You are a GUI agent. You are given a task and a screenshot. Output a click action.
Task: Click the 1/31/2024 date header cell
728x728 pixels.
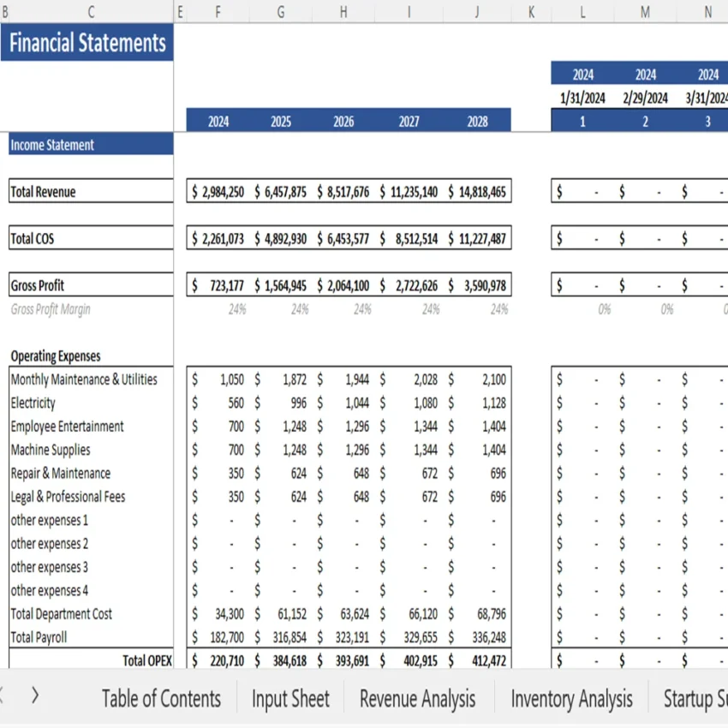point(582,97)
